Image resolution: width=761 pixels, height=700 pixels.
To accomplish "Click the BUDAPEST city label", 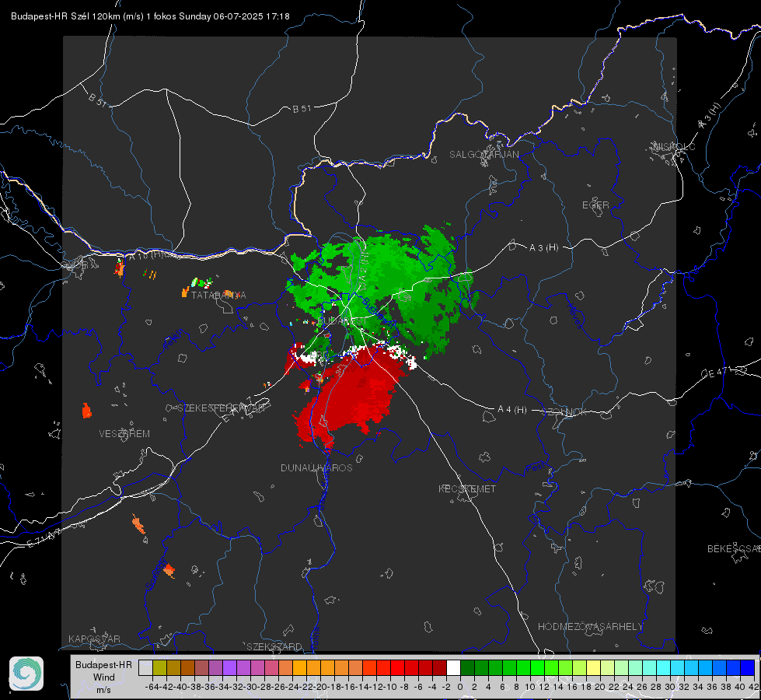I will coord(342,321).
